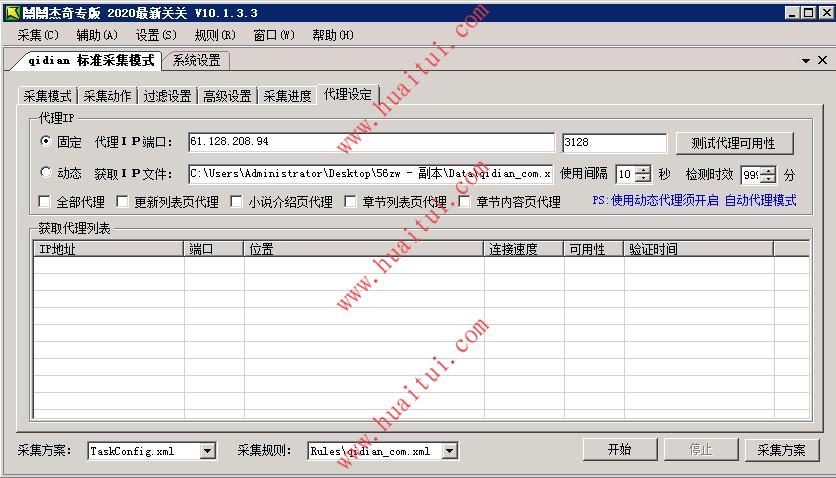
Task: Open the 辅助(A) menu
Action: 97,35
